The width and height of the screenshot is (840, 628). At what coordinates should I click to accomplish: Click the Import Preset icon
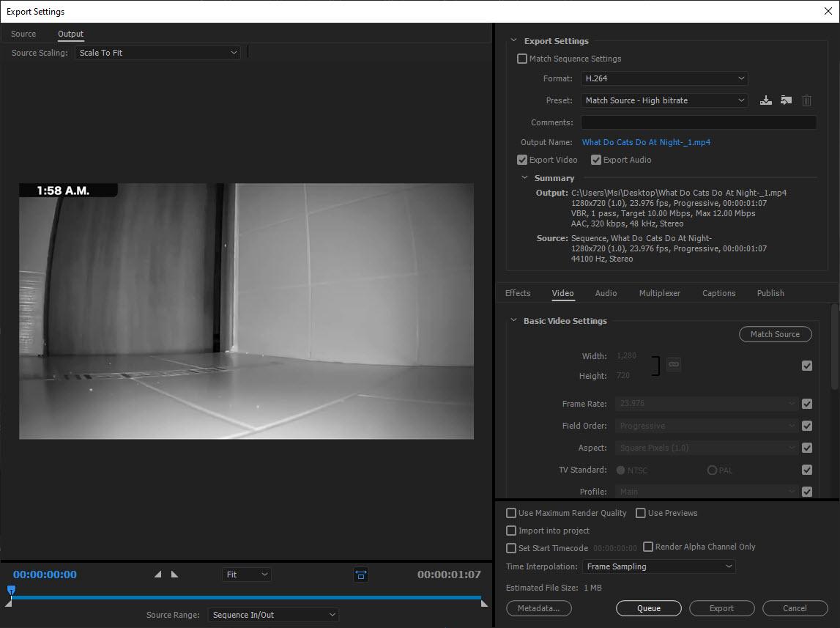point(786,100)
